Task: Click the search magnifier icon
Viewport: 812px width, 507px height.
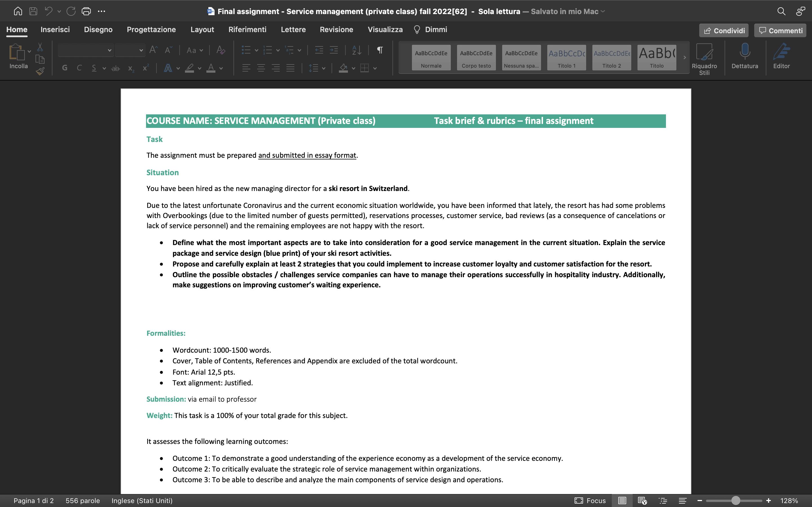Action: pos(781,11)
